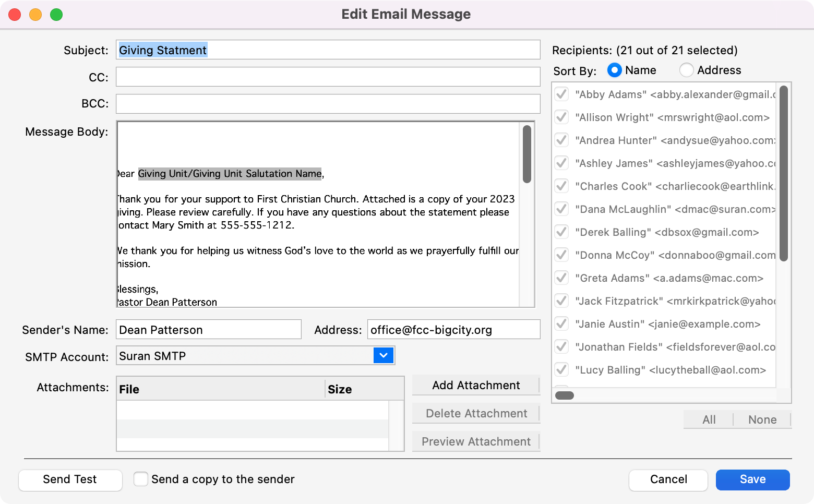This screenshot has height=504, width=814.
Task: Enable Send a copy to the sender
Action: (141, 479)
